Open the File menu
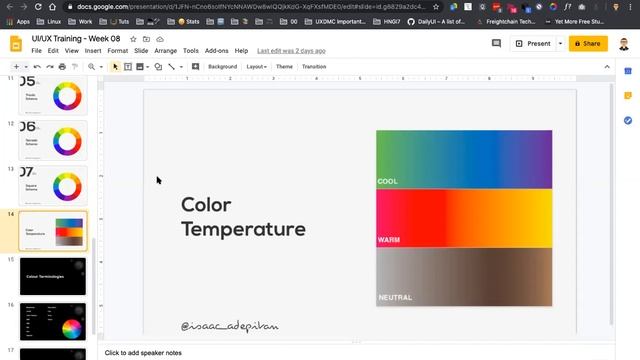The width and height of the screenshot is (640, 360). 36,51
